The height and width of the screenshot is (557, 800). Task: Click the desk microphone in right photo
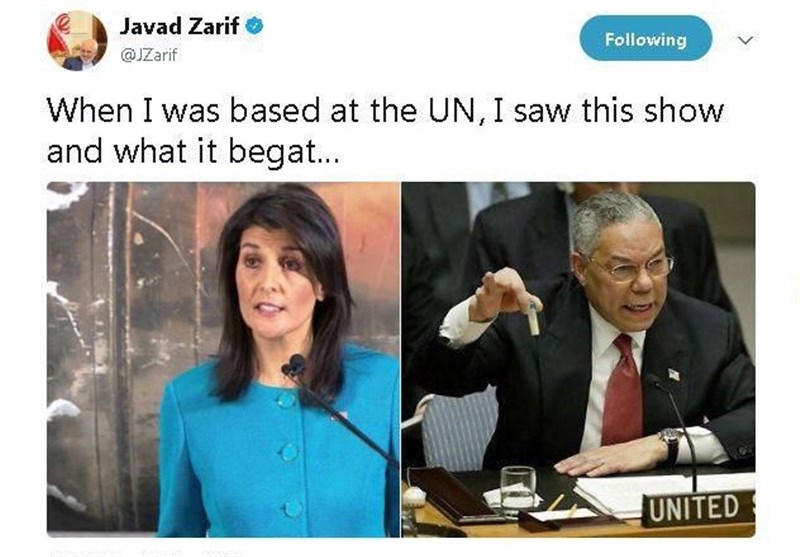[672, 433]
